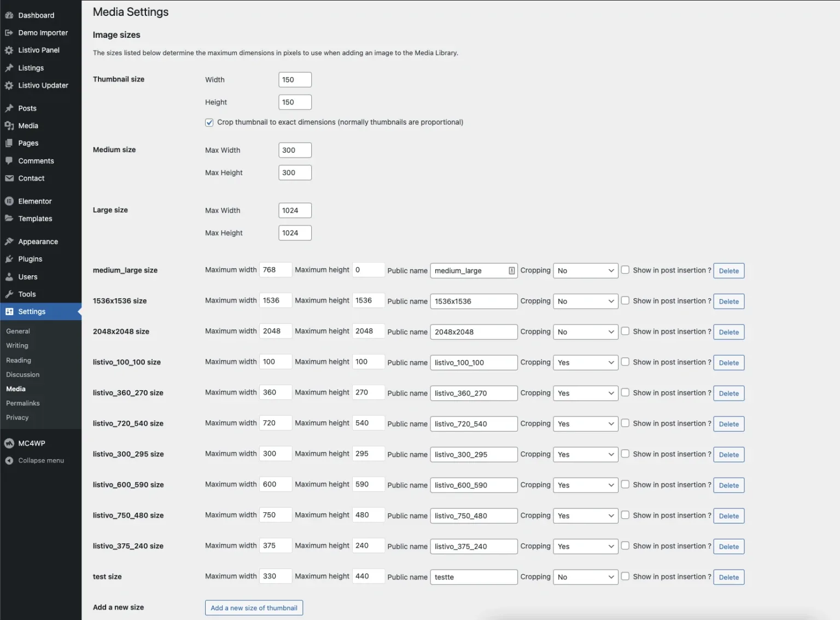Click the Plugins plug icon
The image size is (840, 620).
click(x=9, y=259)
